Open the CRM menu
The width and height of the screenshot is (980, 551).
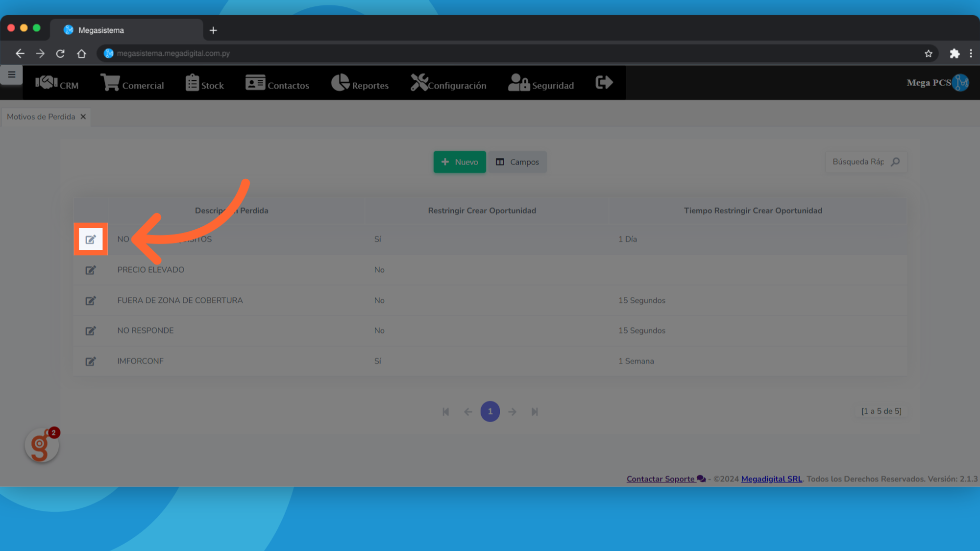tap(57, 83)
